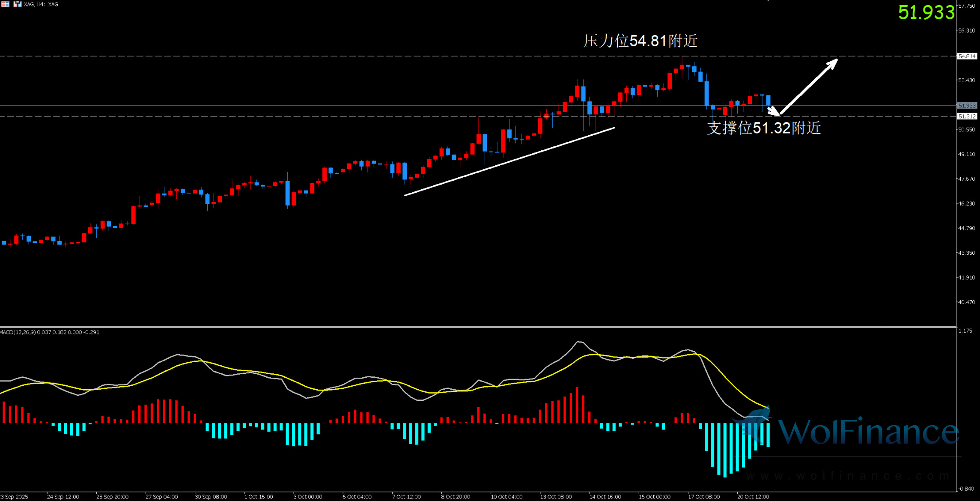Click the 17 Oct 08:00 time marker
Screen dimensions: 980x501
click(x=703, y=497)
